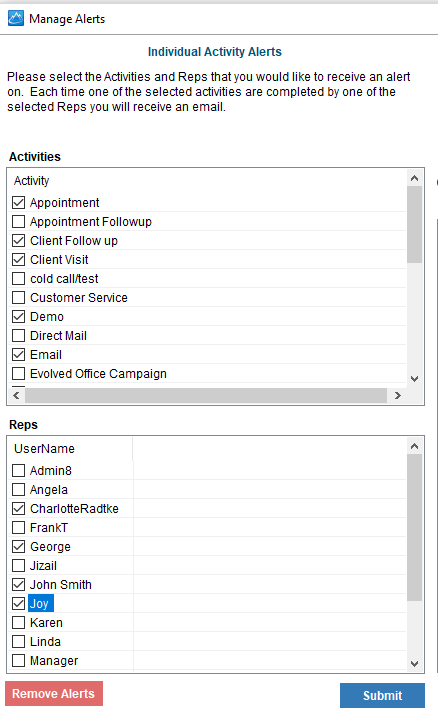Tick the Karen rep checkbox
This screenshot has width=438, height=715.
19,622
